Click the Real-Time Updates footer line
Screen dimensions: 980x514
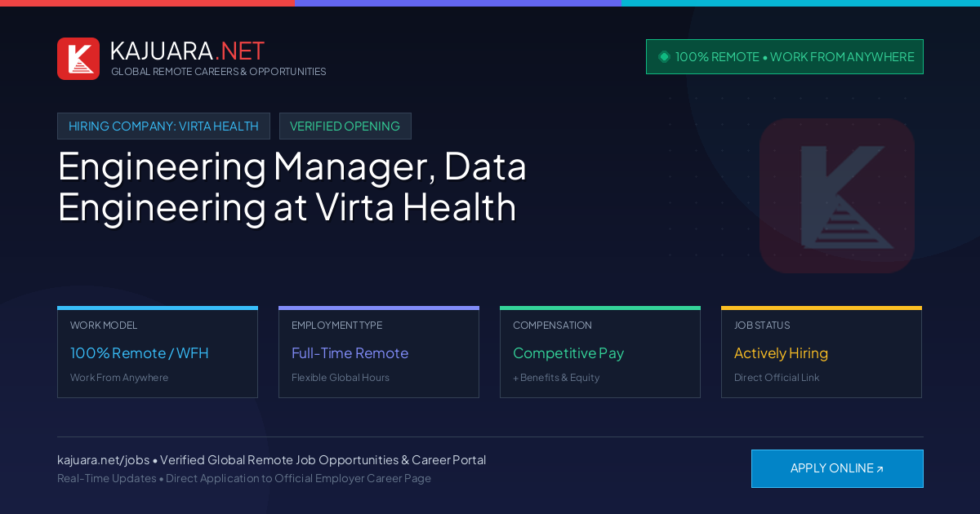coord(244,478)
